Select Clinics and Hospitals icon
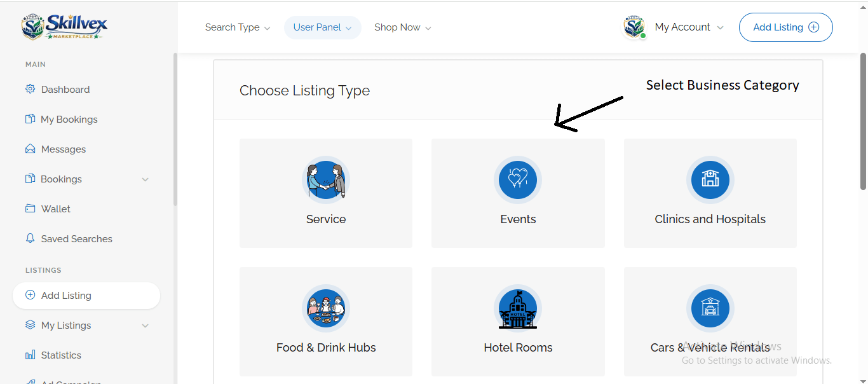Viewport: 868px width, 384px height. point(710,180)
